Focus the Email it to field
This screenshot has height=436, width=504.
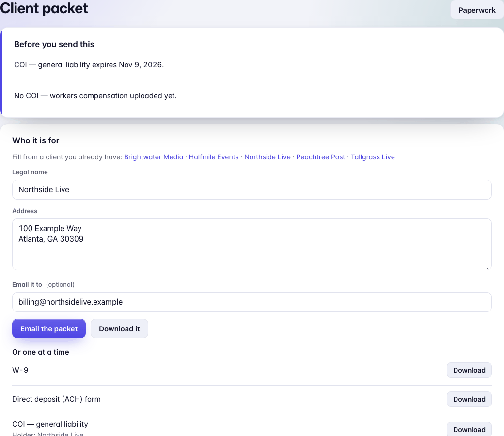click(x=252, y=302)
